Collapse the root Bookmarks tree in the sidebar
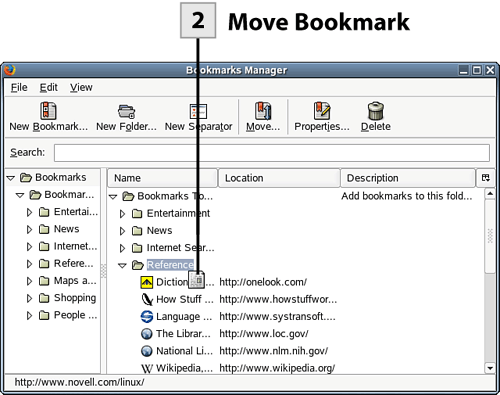500x395 pixels. 11,178
